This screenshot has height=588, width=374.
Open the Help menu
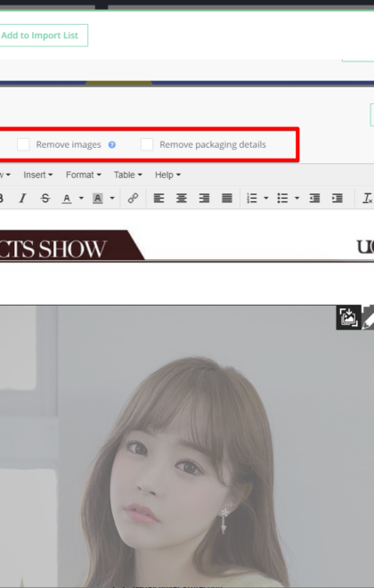click(x=167, y=175)
